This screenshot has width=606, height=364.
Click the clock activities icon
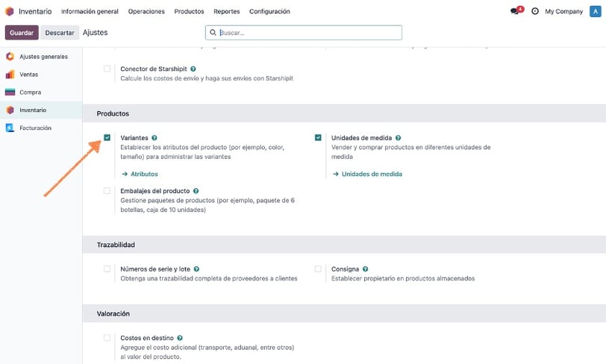pyautogui.click(x=534, y=11)
